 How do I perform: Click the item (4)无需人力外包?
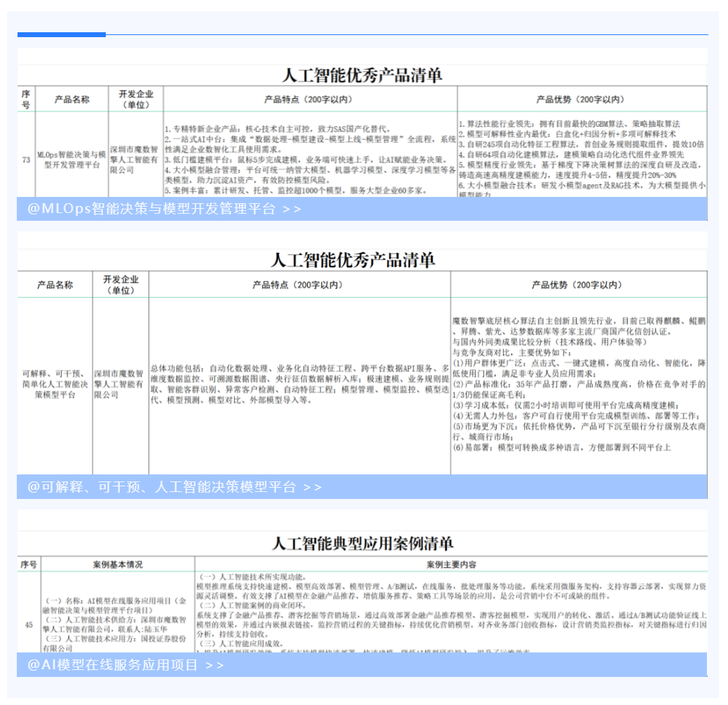[x=577, y=416]
